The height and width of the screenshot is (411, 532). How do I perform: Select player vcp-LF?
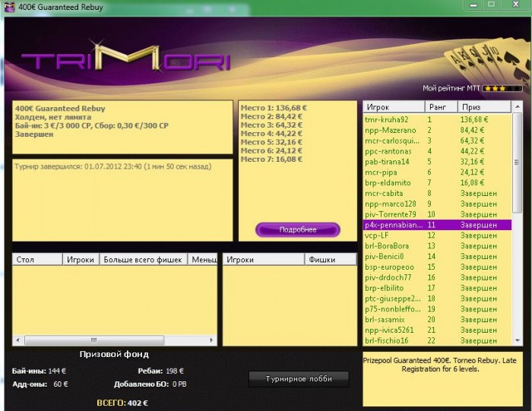coord(437,236)
